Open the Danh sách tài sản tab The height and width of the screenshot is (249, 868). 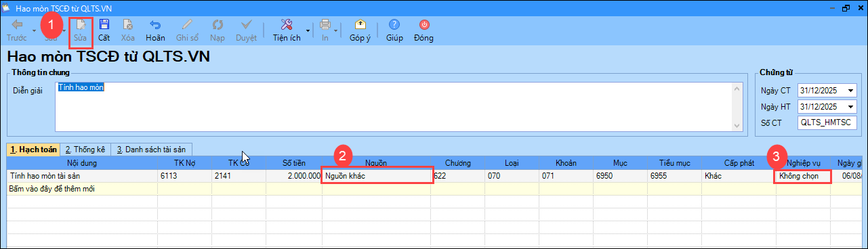[152, 150]
